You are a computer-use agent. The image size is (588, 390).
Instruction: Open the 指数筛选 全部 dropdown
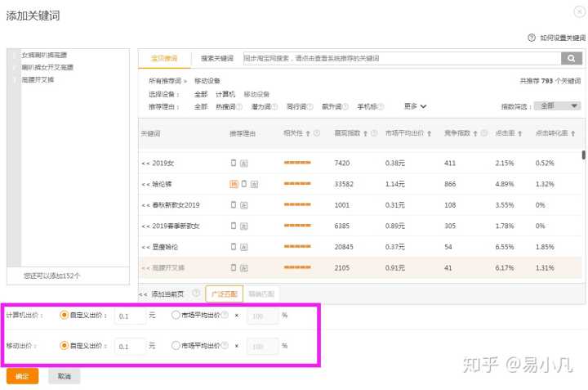(x=557, y=106)
